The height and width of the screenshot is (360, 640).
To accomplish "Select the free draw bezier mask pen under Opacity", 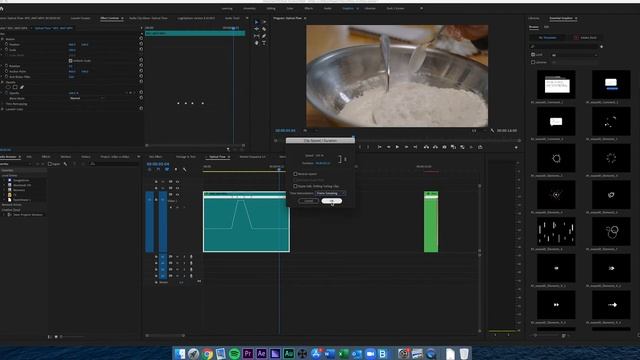I will point(22,87).
